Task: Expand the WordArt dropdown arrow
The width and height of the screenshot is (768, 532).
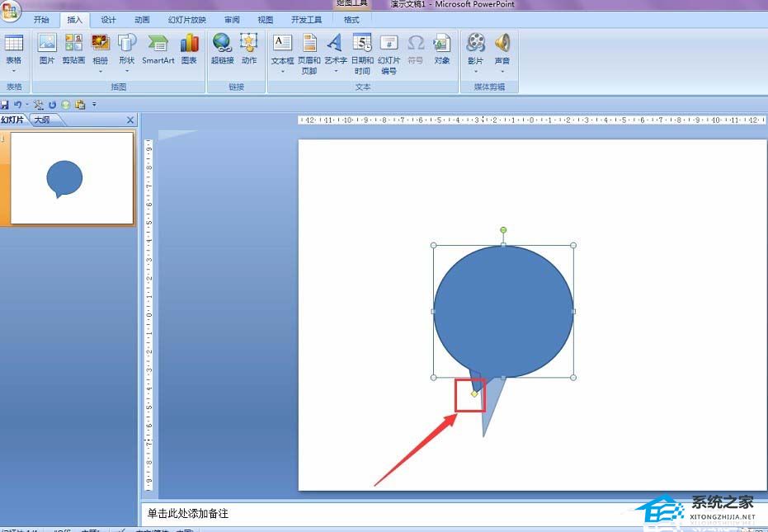Action: point(336,72)
